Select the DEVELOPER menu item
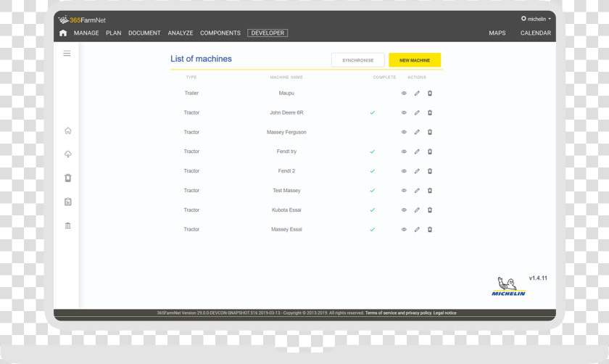 (x=268, y=33)
